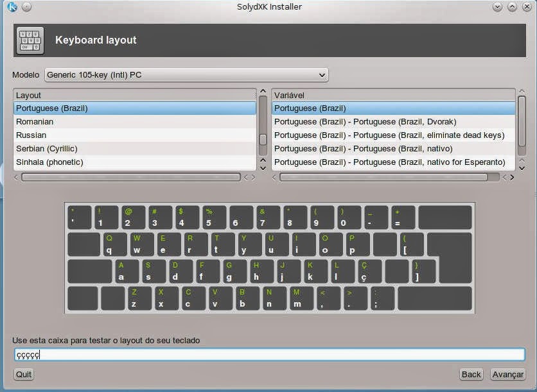Image resolution: width=537 pixels, height=392 pixels.
Task: Click the Y key on the keyboard preview
Action: [x=250, y=244]
